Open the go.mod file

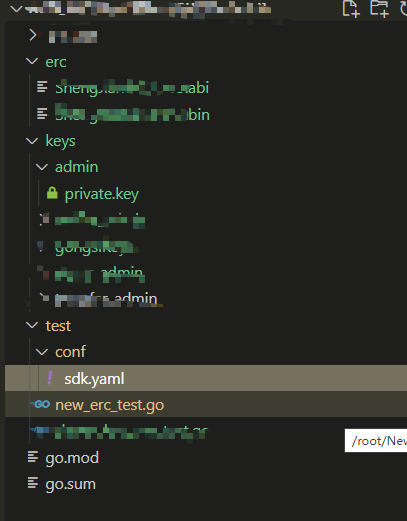coord(72,458)
